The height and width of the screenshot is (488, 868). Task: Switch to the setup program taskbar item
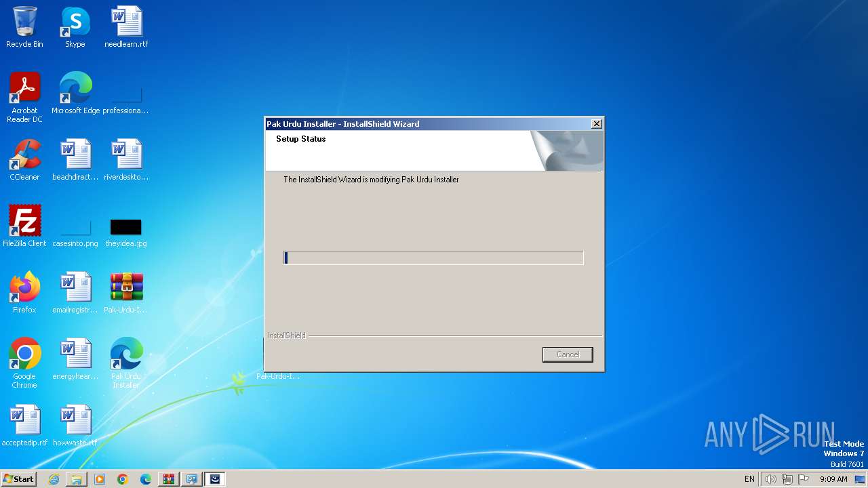click(192, 479)
